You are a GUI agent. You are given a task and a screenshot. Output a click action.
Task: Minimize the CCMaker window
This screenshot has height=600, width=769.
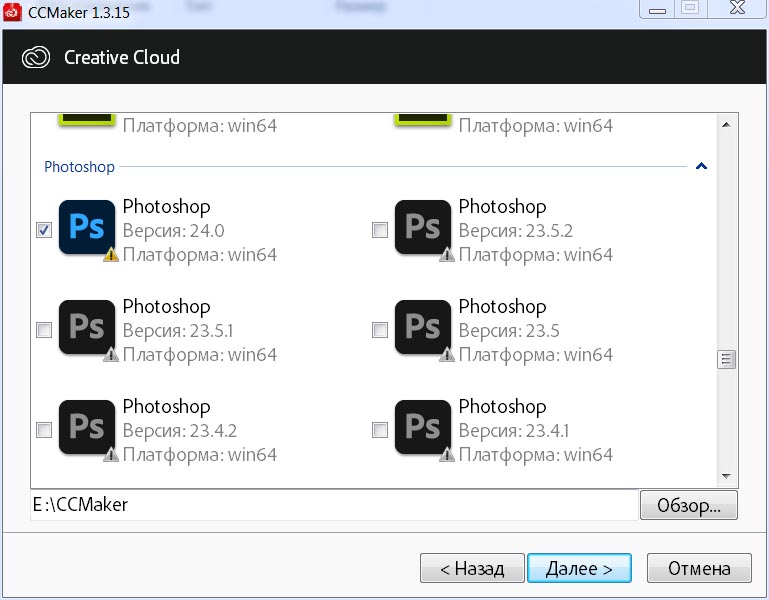click(657, 9)
